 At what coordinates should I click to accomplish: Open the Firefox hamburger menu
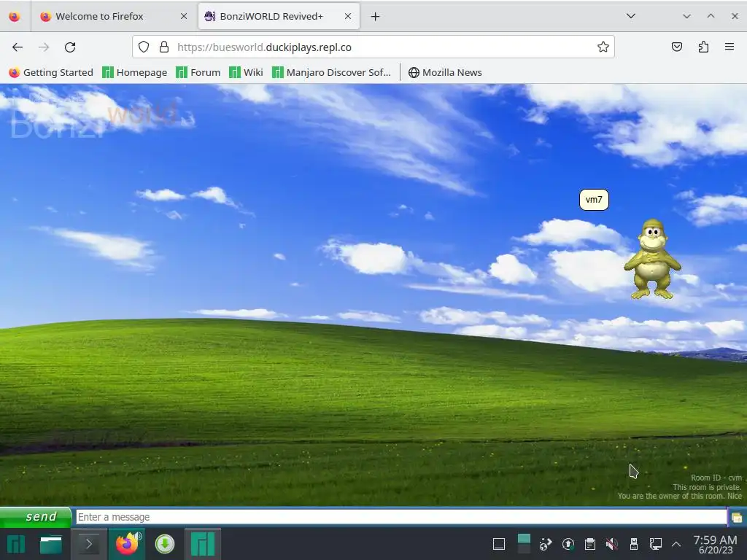coord(729,47)
